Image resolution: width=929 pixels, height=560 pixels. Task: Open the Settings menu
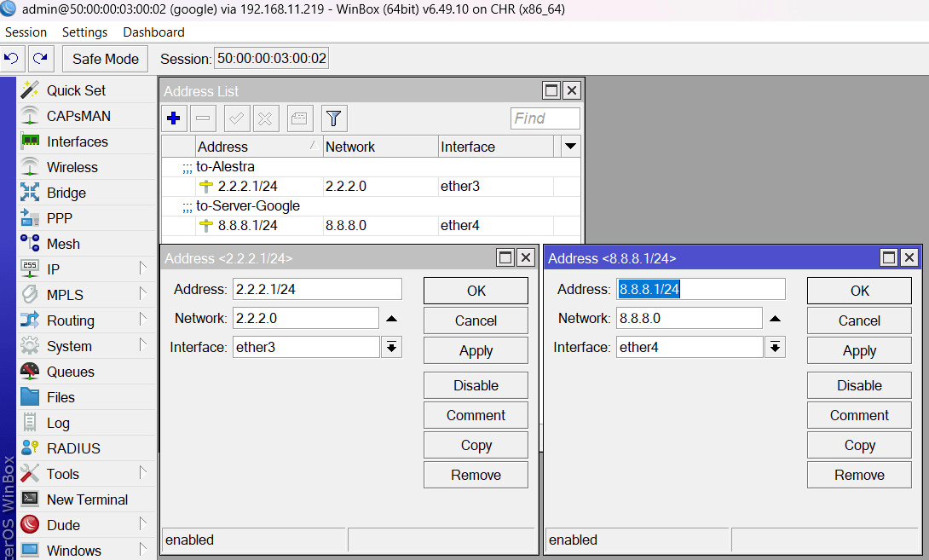(x=84, y=32)
